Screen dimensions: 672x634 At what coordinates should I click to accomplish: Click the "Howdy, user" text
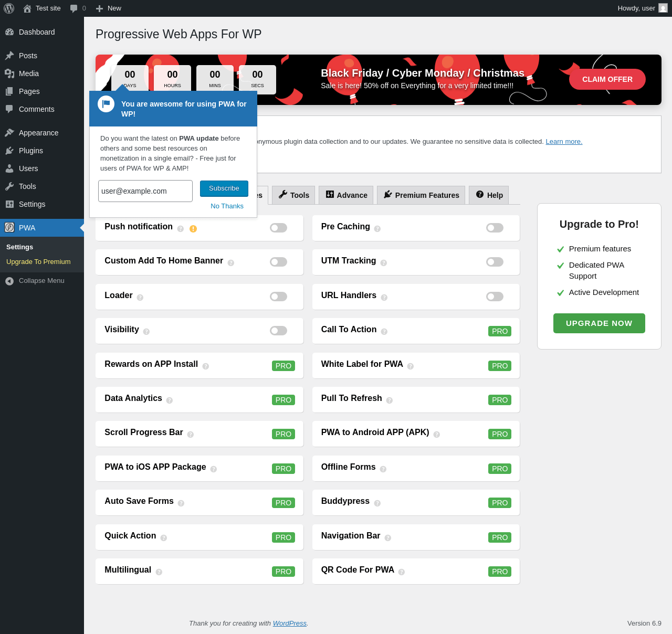coord(636,8)
